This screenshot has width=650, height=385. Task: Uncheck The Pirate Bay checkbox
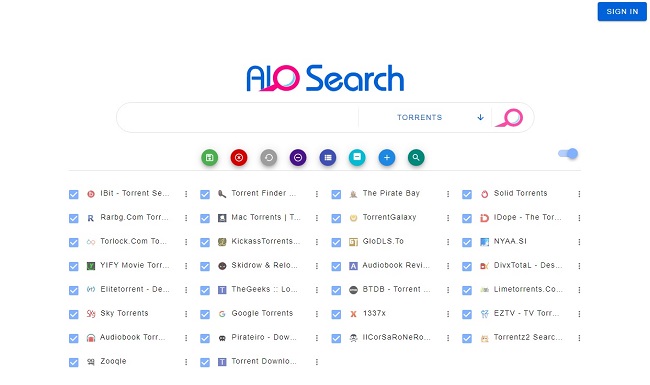point(336,194)
